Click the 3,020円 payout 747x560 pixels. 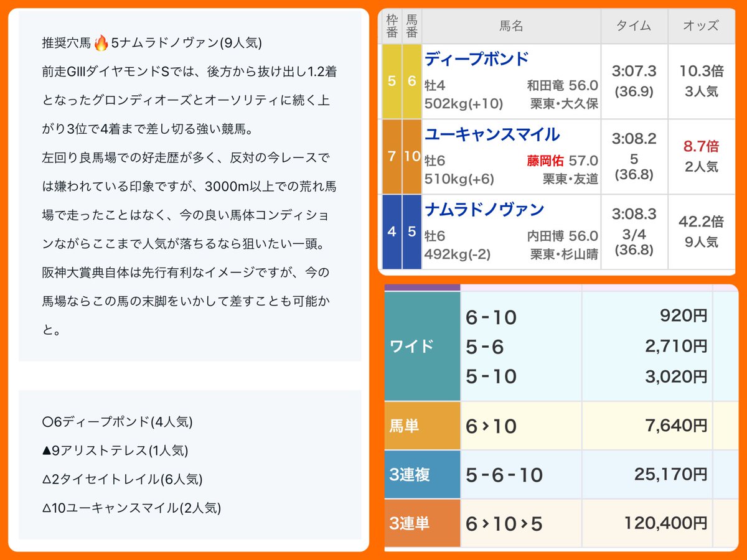point(676,376)
